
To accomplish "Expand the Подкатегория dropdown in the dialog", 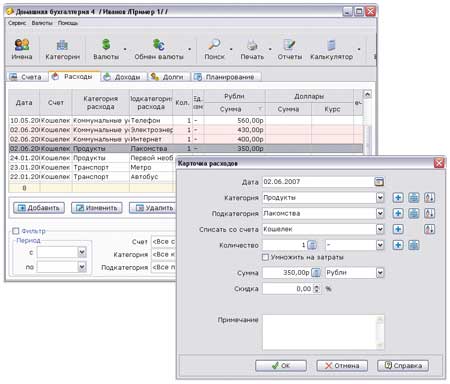I will click(x=380, y=213).
